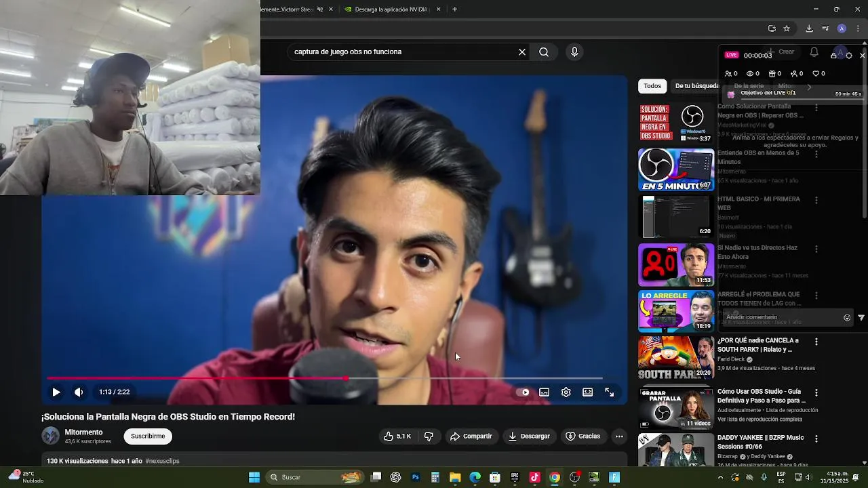Unmute the Victorrr Stream tab speaker icon
This screenshot has height=488, width=868.
point(320,9)
